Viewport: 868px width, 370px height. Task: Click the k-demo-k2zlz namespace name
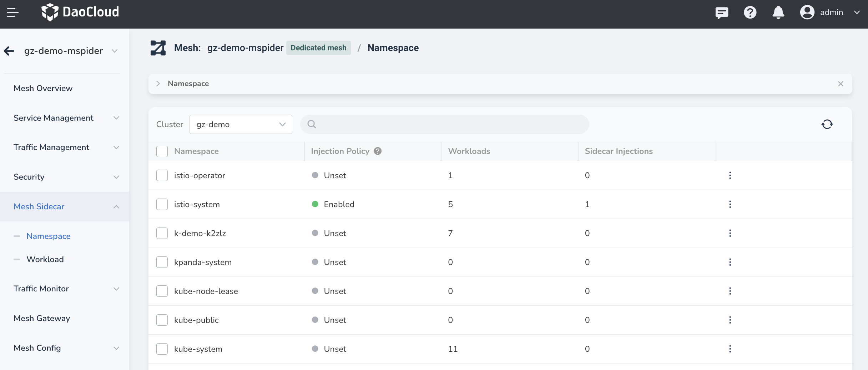pyautogui.click(x=200, y=233)
